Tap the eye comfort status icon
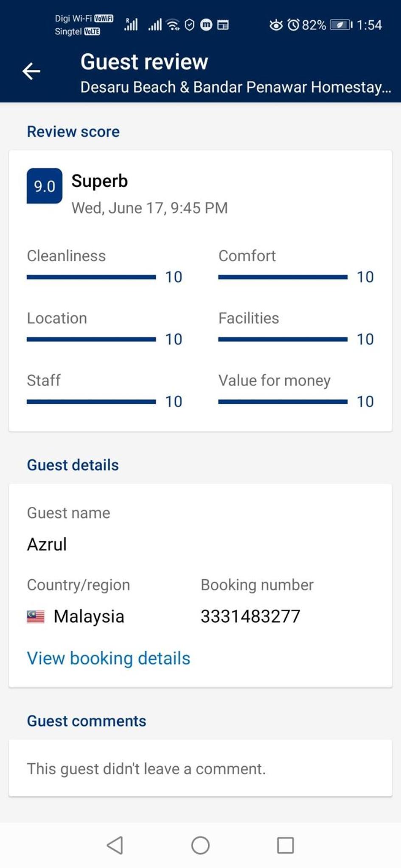The image size is (401, 868). click(276, 25)
